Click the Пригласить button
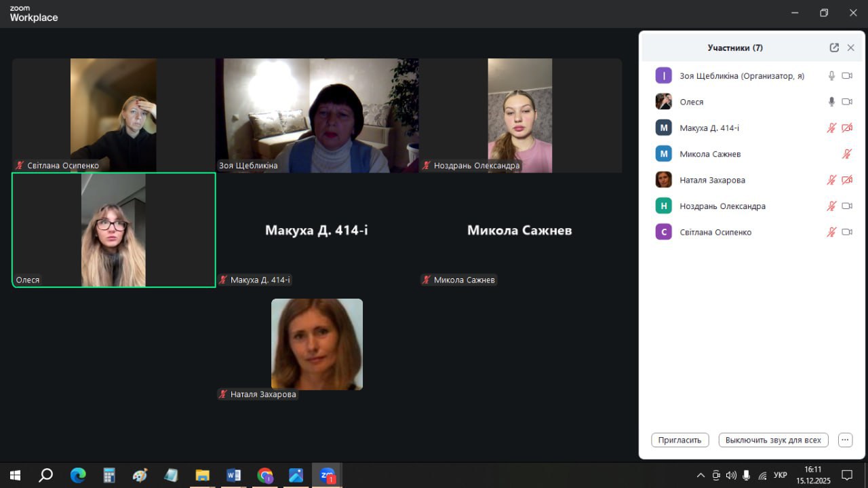 679,440
